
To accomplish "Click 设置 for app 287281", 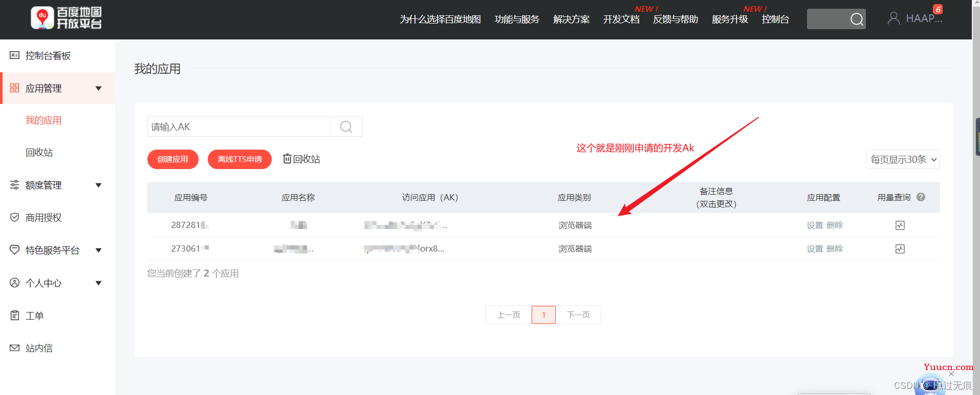I will [815, 225].
